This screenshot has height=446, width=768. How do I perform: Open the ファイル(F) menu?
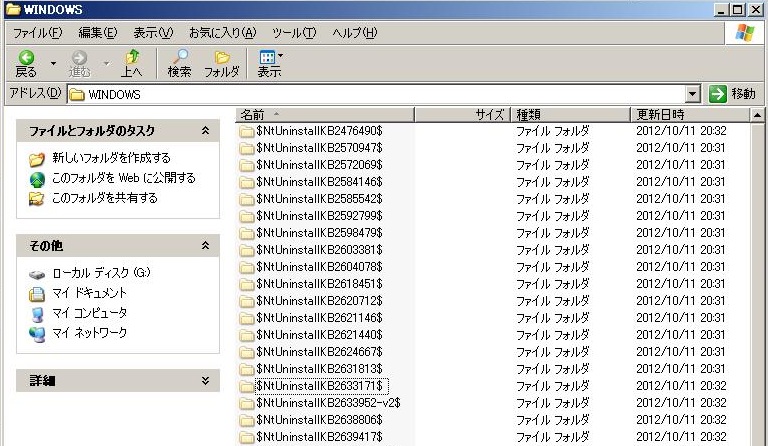coord(38,33)
